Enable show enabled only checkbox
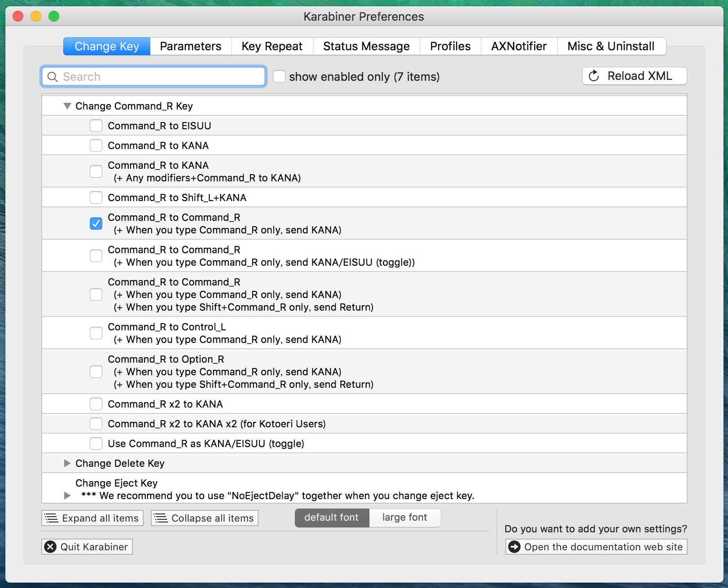 [279, 76]
